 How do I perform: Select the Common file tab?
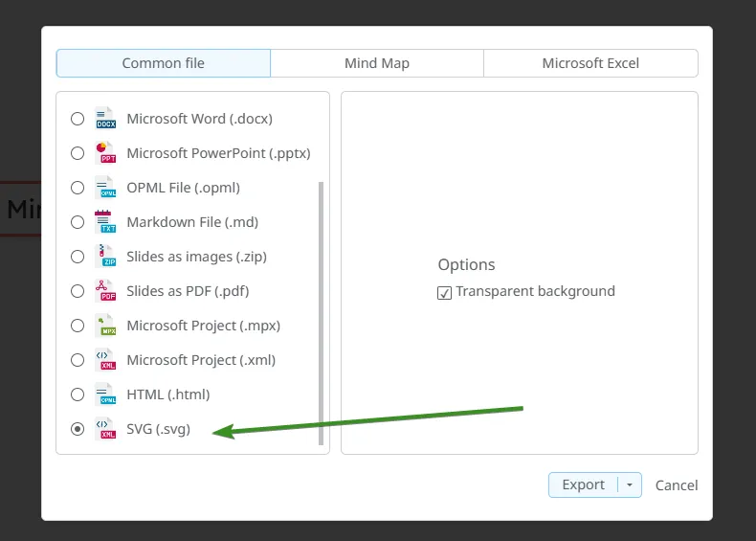click(164, 63)
